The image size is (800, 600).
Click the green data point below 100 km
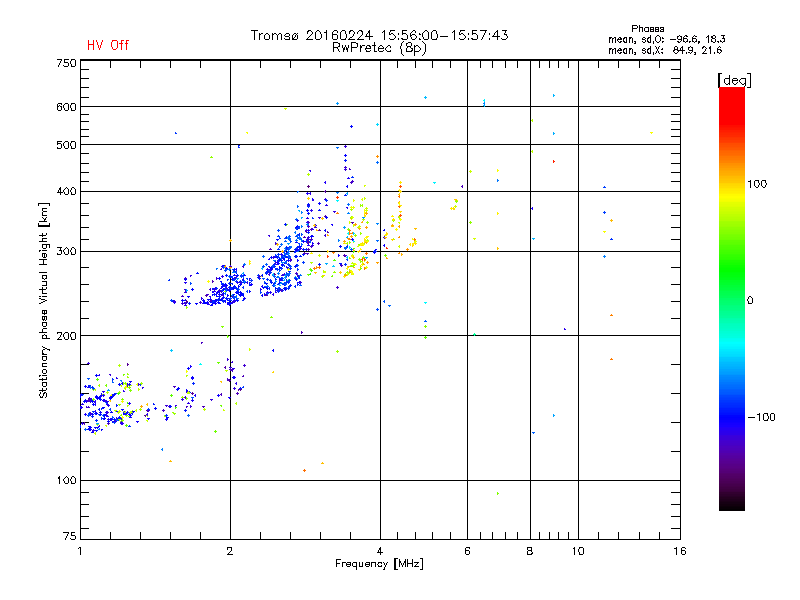[x=497, y=493]
